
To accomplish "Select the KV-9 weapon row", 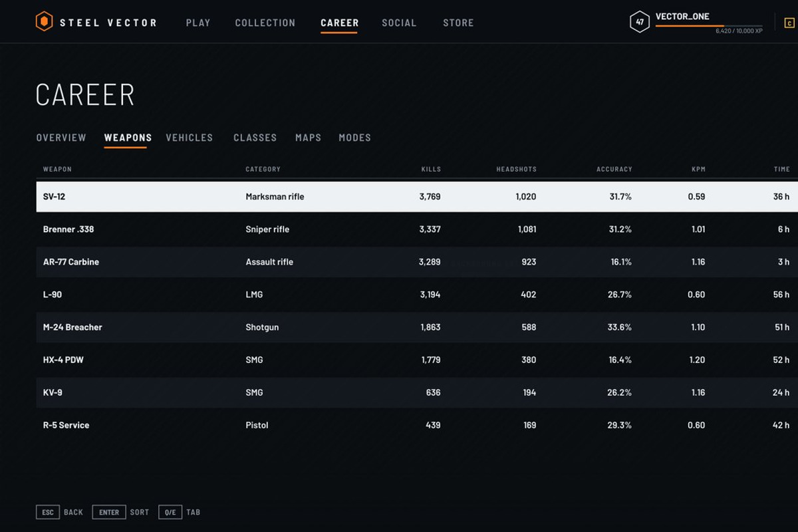I will (417, 392).
